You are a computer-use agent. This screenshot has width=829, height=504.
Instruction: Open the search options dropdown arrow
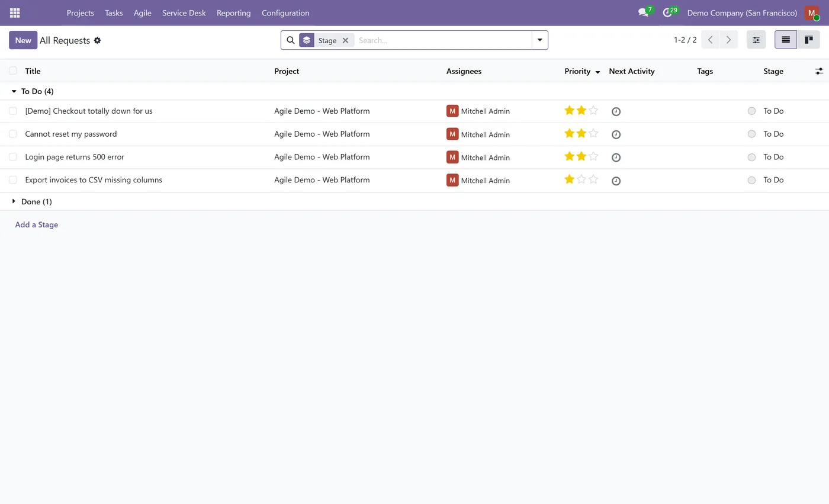tap(539, 40)
